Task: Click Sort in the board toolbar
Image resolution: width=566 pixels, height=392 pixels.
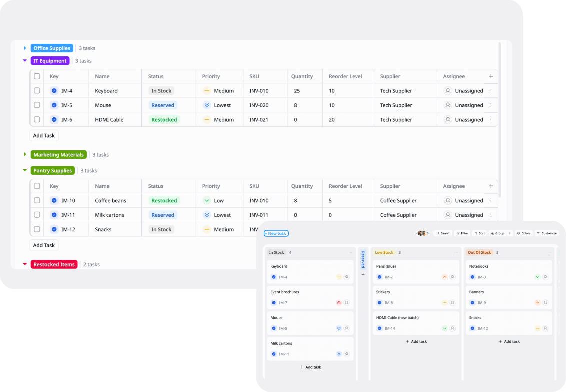Action: pyautogui.click(x=480, y=233)
